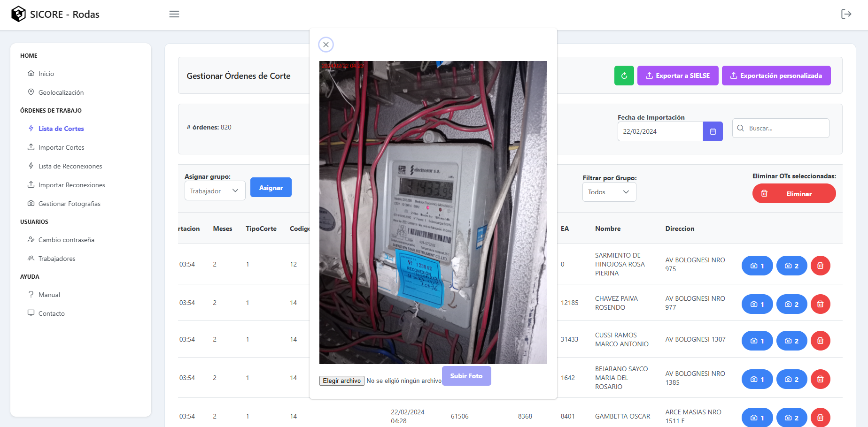This screenshot has height=427, width=868.
Task: Click Exportar a SIELSE button
Action: pos(677,76)
